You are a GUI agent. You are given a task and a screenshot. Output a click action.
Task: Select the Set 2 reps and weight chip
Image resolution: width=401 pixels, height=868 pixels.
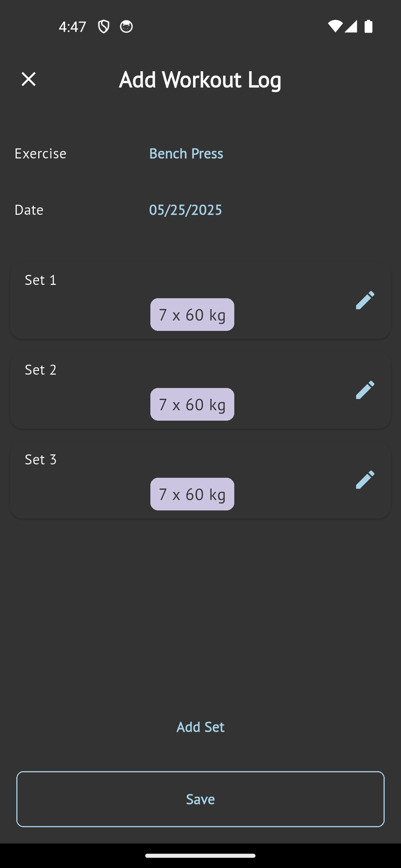coord(192,404)
